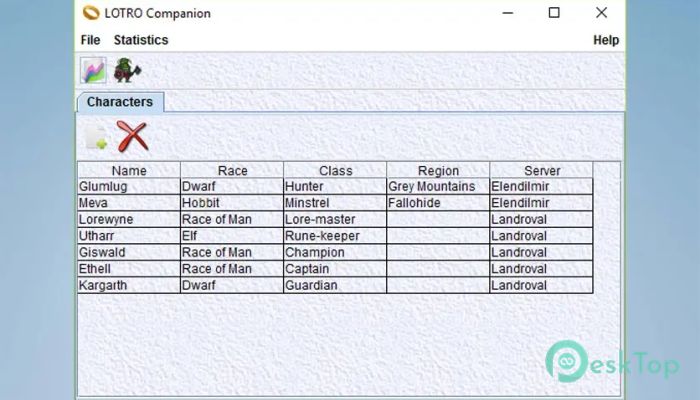The height and width of the screenshot is (400, 700).
Task: Click the empty region cell in Lorewyne row
Action: (438, 220)
